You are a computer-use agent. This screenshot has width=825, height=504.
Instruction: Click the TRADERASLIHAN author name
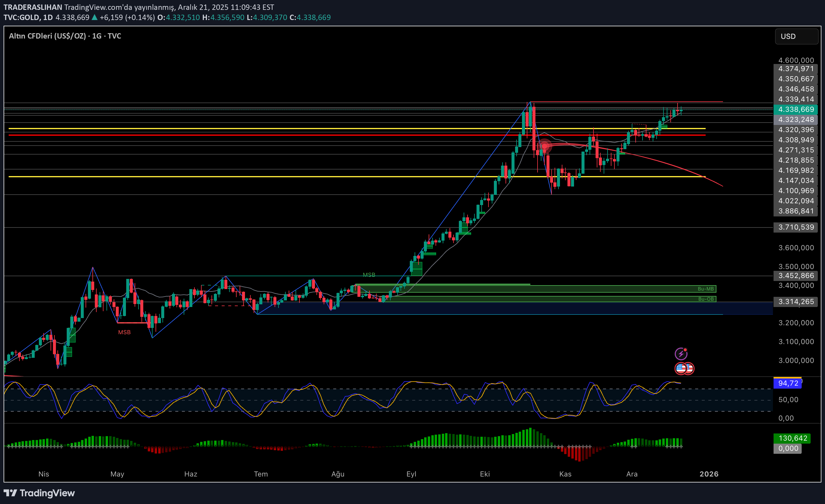click(x=33, y=7)
